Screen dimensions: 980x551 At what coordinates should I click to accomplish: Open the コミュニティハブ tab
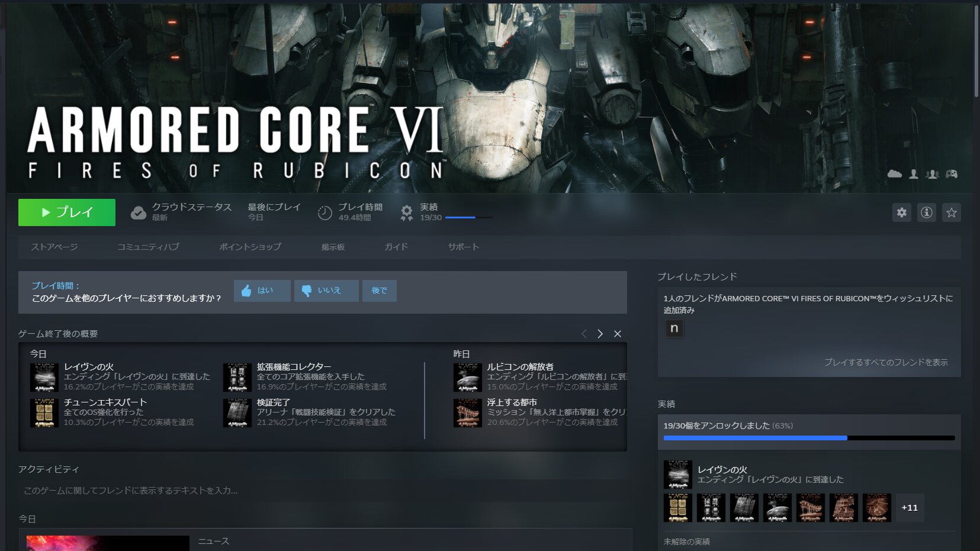coord(148,247)
